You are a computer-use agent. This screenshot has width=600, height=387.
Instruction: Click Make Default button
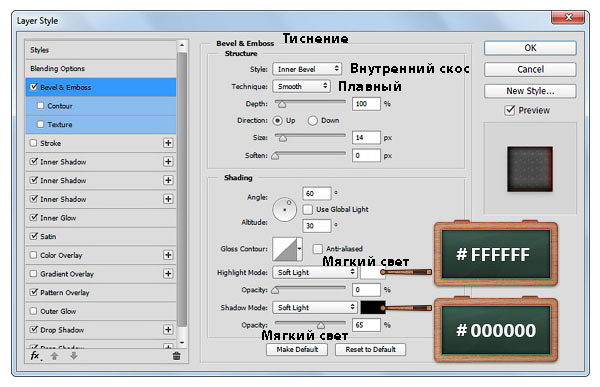tap(297, 349)
